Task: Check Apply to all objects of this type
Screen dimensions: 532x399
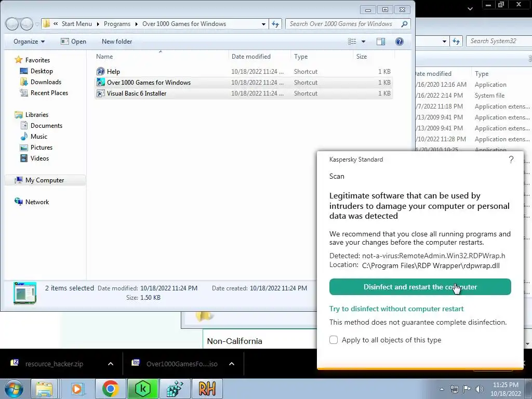Action: (334, 340)
